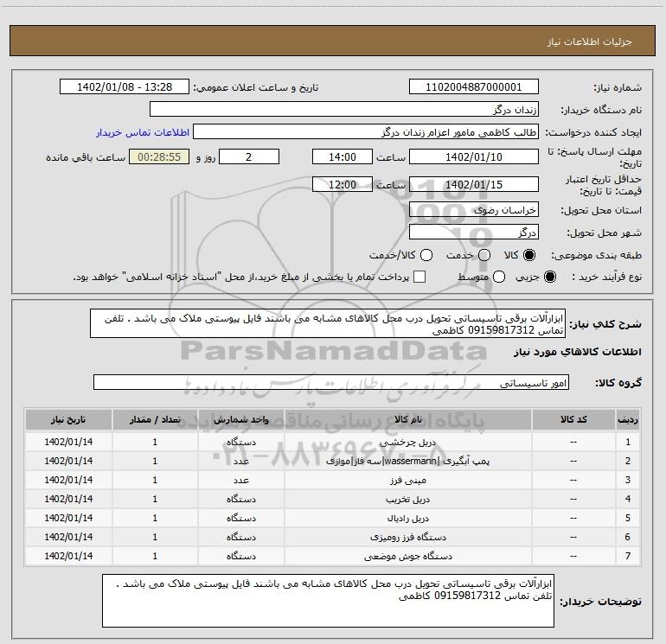Select the row item مینی فرز
The image size is (666, 644).
click(407, 480)
